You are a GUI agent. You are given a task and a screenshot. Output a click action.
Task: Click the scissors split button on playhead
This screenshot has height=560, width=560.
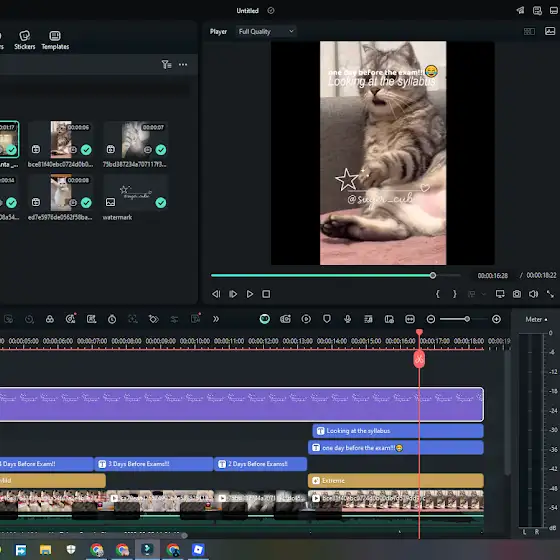pos(419,359)
